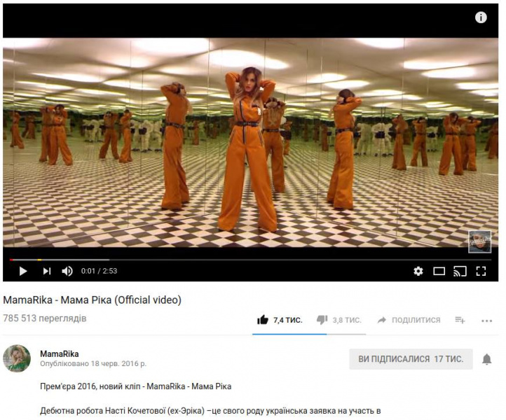Play the MamaRika video

(x=23, y=271)
